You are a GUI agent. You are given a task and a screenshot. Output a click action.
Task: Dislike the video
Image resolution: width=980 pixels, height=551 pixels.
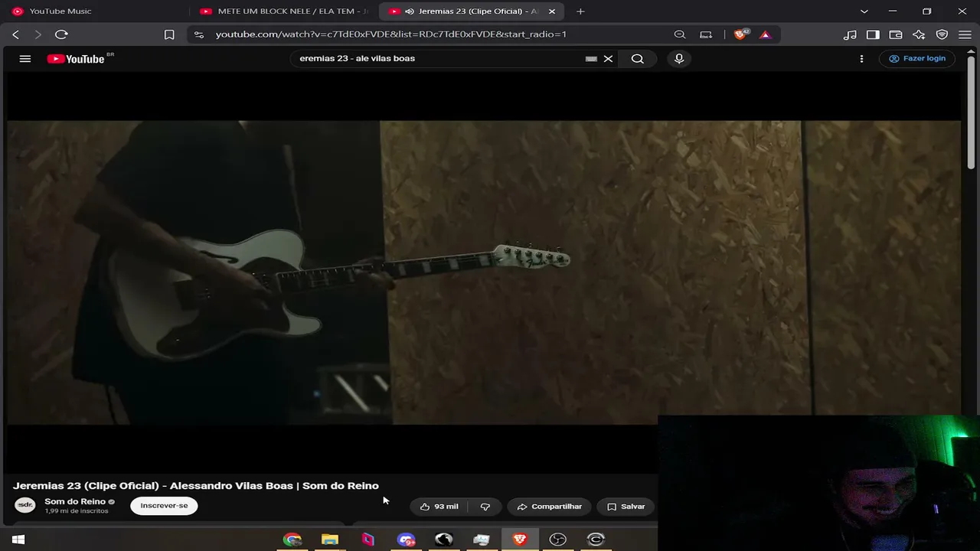click(x=485, y=507)
